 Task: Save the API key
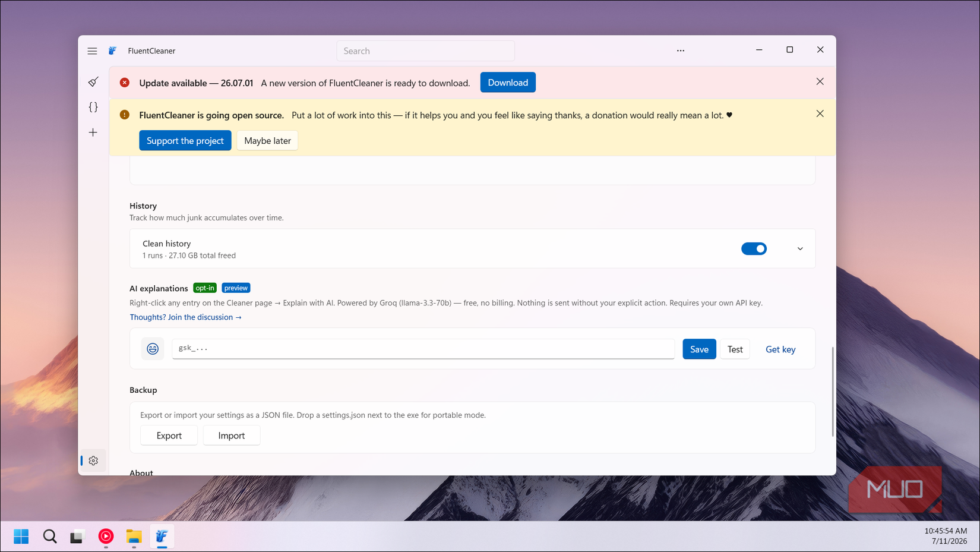point(699,349)
